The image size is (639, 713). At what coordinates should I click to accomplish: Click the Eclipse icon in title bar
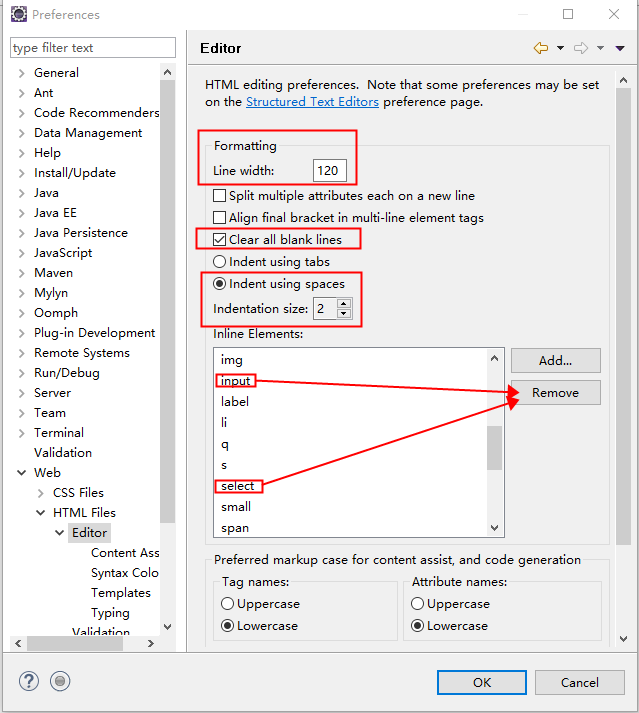pyautogui.click(x=18, y=14)
